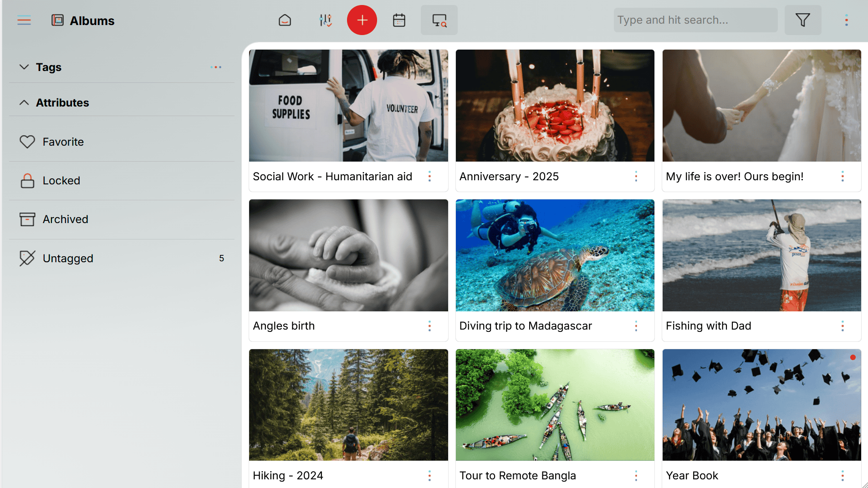Screen dimensions: 868x488
Task: Select the Favorite attribute filter
Action: [63, 142]
